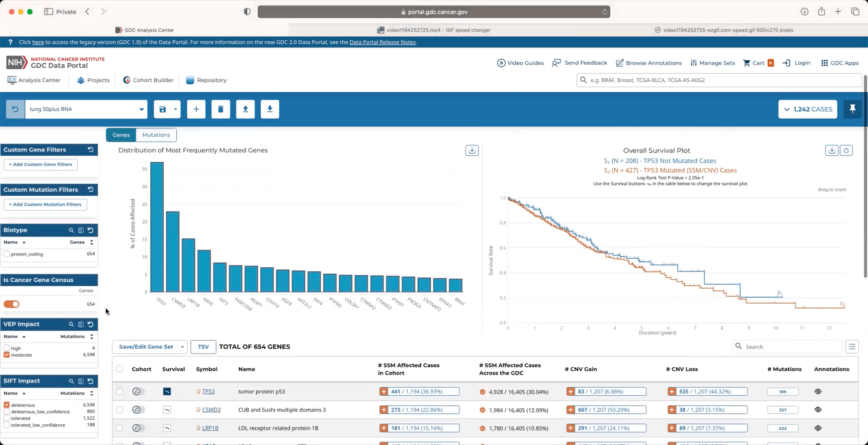This screenshot has height=445, width=868.
Task: Open search in VEP Impact filter
Action: click(71, 324)
